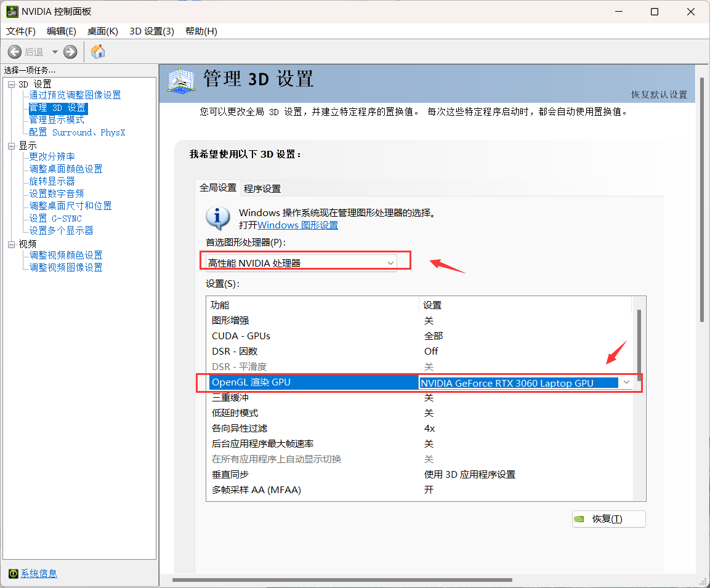710x588 pixels.
Task: Open 设置 G-SYNC task
Action: click(55, 218)
